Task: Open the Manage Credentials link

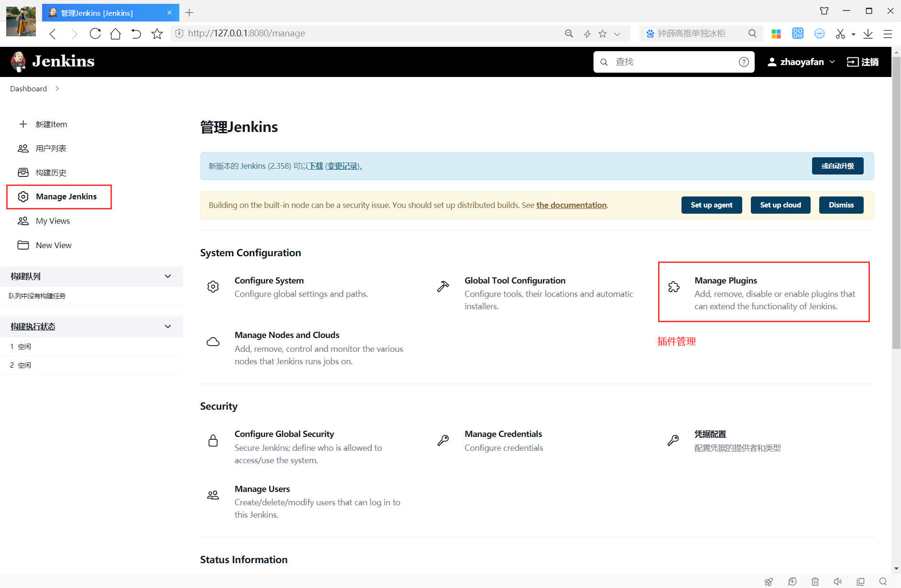Action: click(503, 434)
